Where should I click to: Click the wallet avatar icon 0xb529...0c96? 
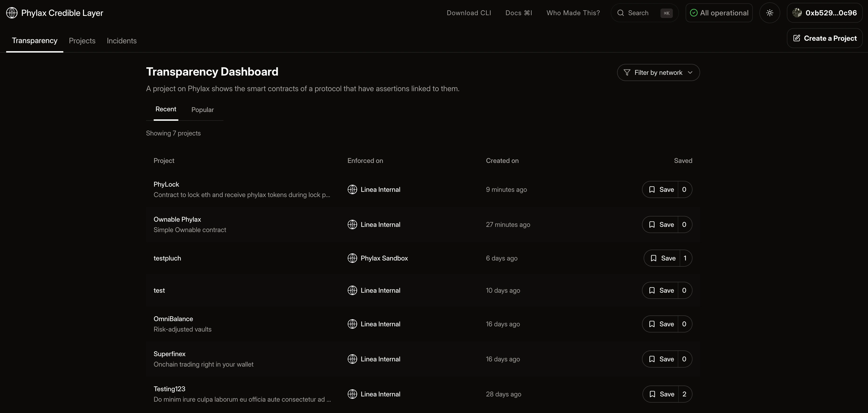pos(797,13)
